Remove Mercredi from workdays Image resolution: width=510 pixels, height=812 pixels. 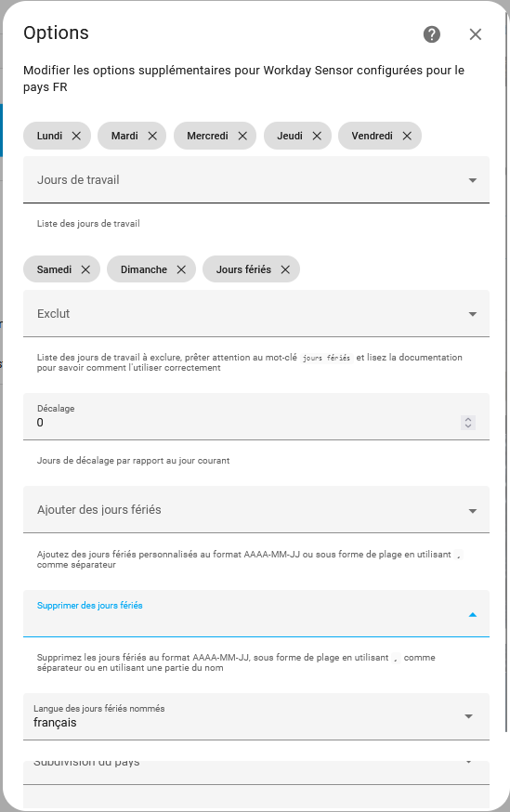click(242, 136)
